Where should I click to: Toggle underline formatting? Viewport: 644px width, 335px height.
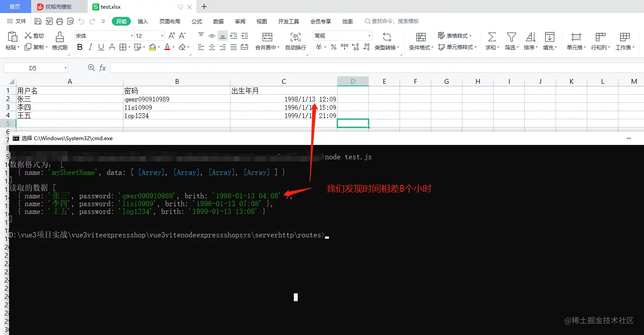100,47
